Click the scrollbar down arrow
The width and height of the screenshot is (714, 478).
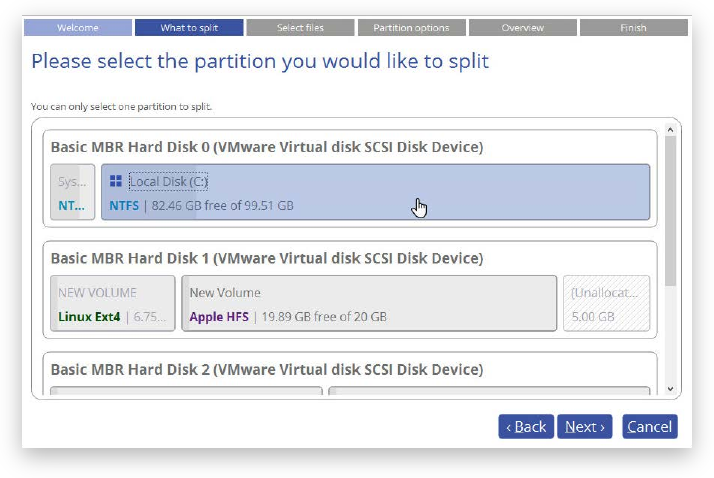click(x=671, y=389)
